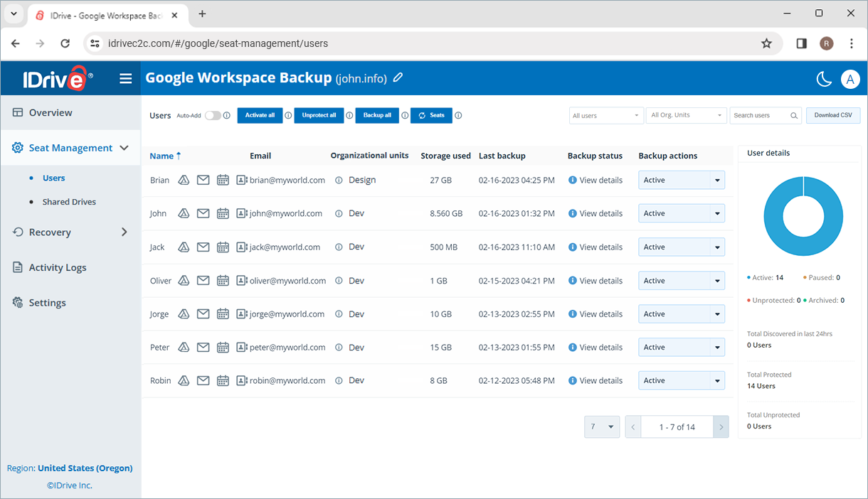Open the All users filter dropdown
The width and height of the screenshot is (868, 499).
click(x=606, y=115)
